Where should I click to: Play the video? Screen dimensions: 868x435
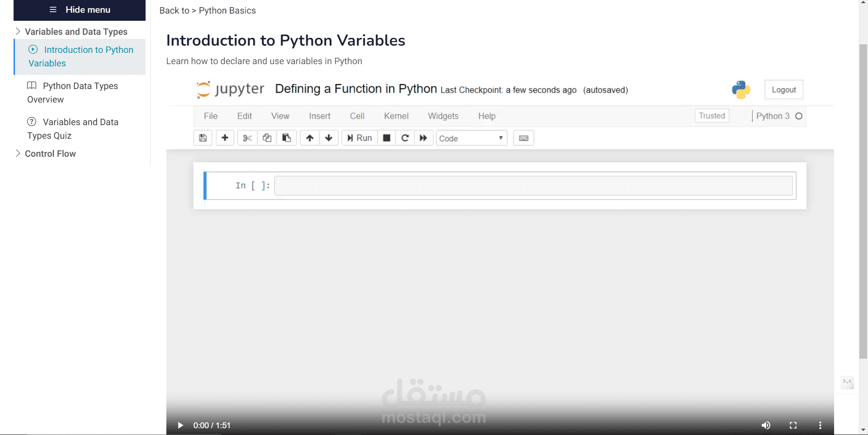click(180, 426)
